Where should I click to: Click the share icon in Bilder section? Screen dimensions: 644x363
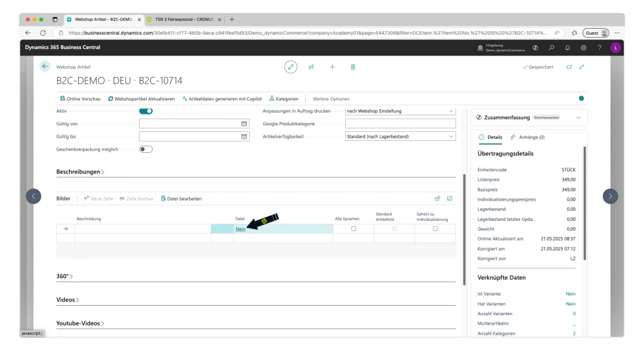437,198
